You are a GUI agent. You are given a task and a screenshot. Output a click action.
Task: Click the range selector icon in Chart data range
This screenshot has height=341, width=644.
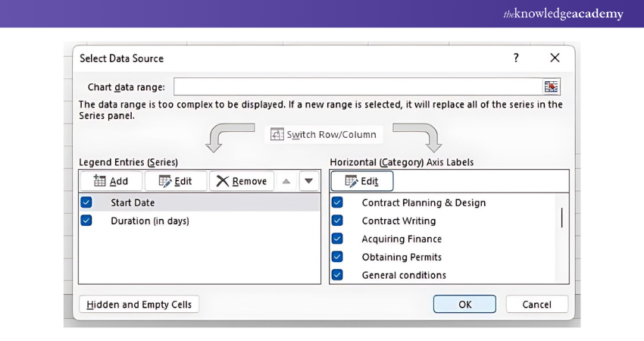coord(551,86)
